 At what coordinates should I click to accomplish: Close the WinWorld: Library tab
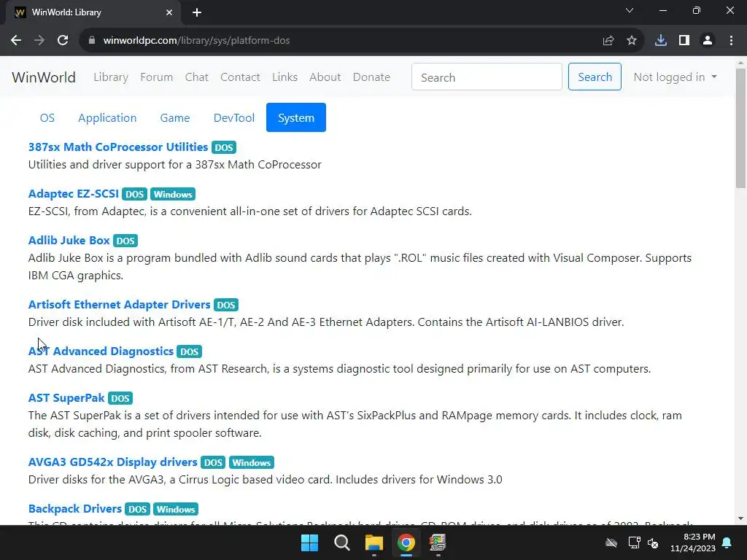click(x=169, y=12)
